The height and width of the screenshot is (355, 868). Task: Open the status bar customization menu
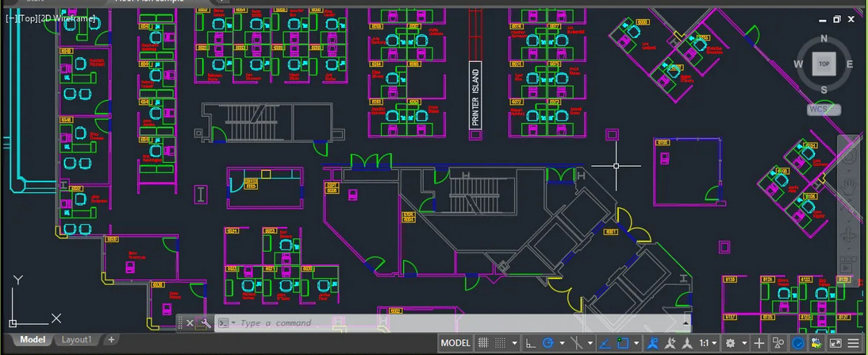coord(855,343)
